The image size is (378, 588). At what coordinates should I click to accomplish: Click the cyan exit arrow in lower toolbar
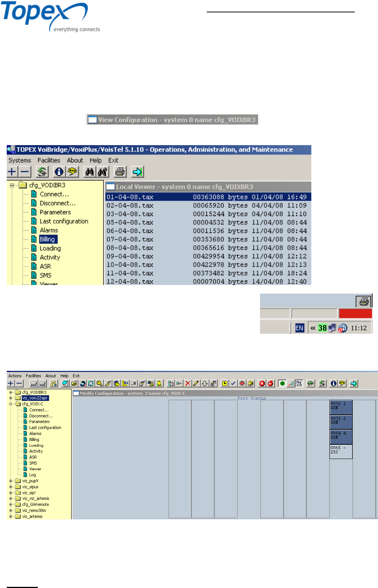coord(354,383)
